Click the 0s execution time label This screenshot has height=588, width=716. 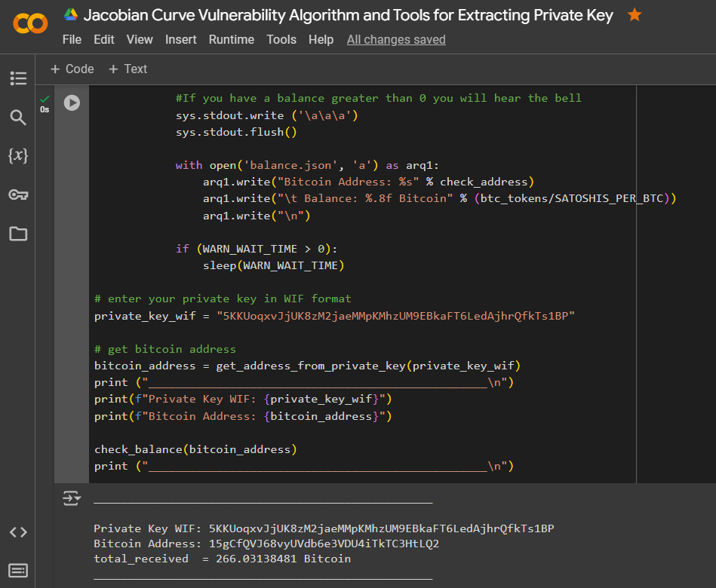click(x=45, y=109)
